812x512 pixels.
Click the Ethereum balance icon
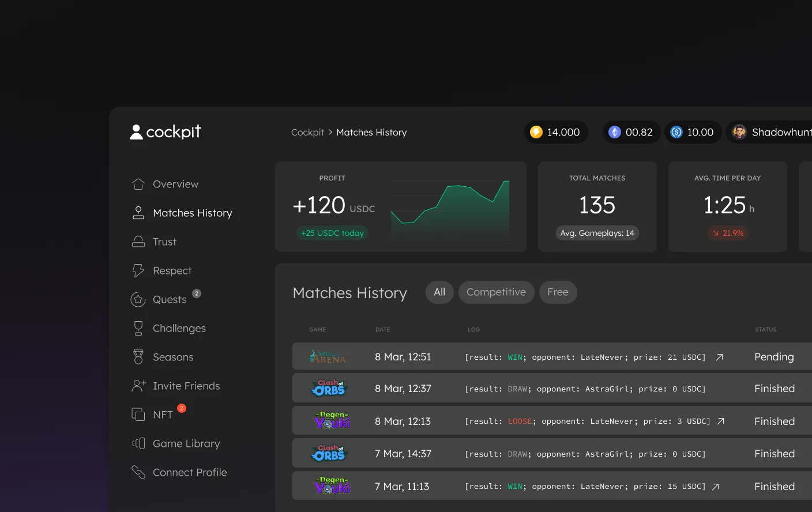615,132
